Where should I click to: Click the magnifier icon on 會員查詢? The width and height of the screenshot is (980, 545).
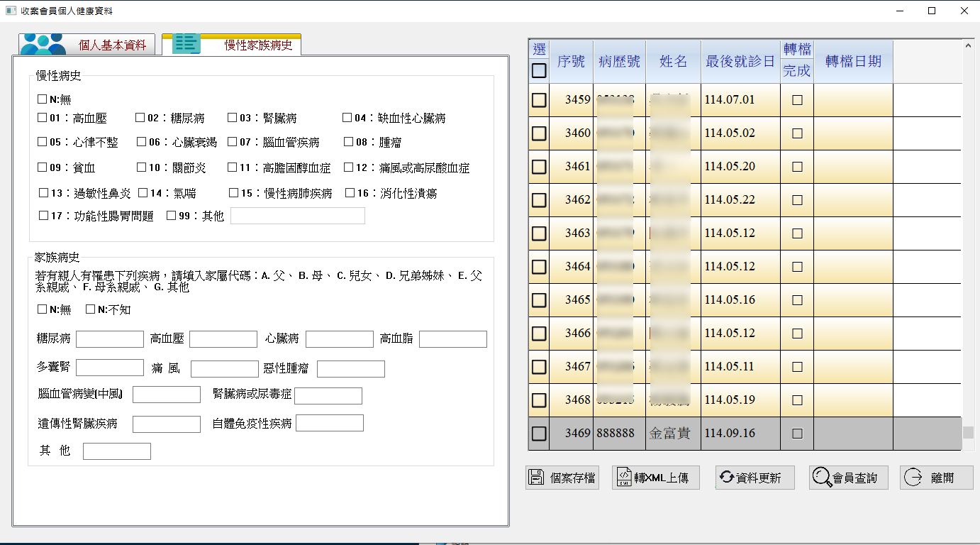(822, 478)
